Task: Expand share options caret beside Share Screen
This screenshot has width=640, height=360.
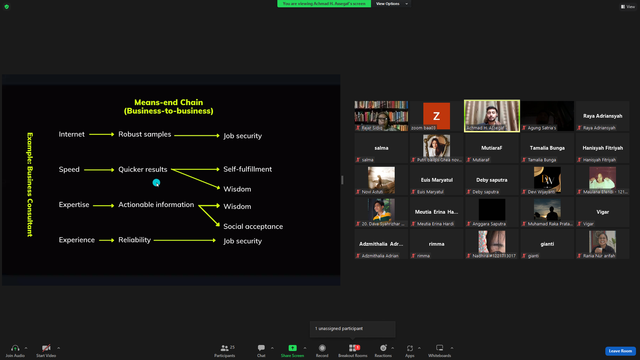Action: 305,348
